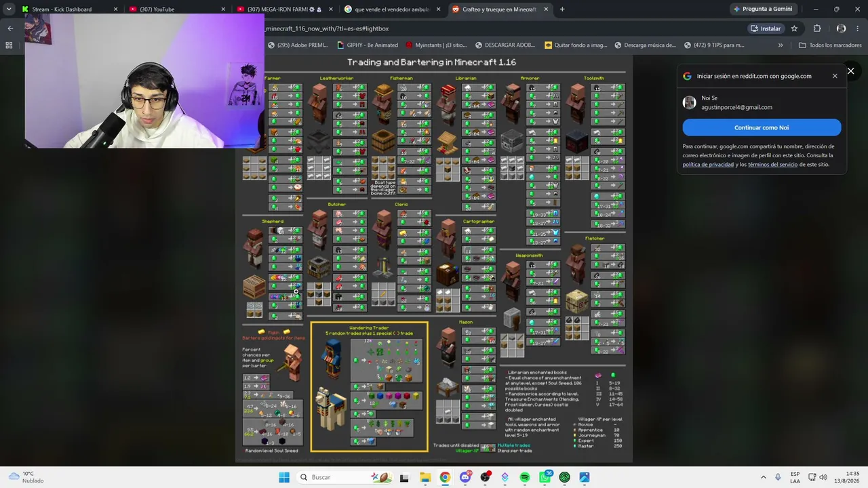Open Spotify from the taskbar
The height and width of the screenshot is (488, 868).
pos(525,477)
